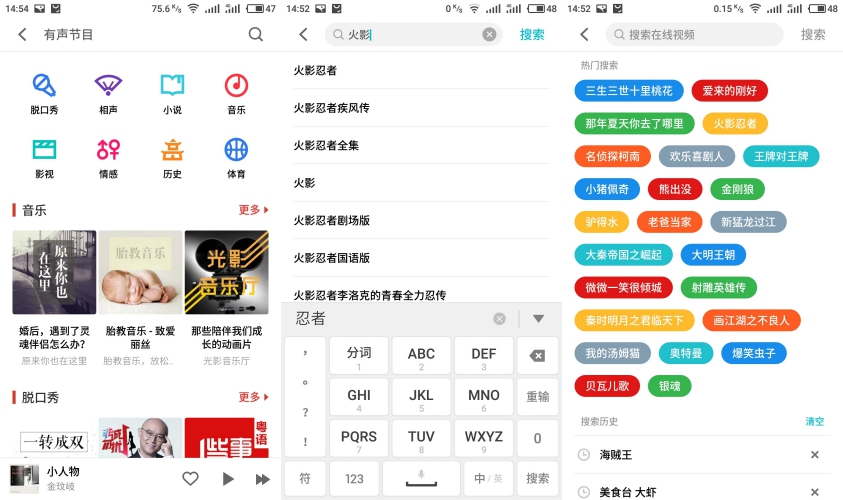Image resolution: width=843 pixels, height=500 pixels.
Task: Select the suggestion 火影忍者全集
Action: coord(326,145)
